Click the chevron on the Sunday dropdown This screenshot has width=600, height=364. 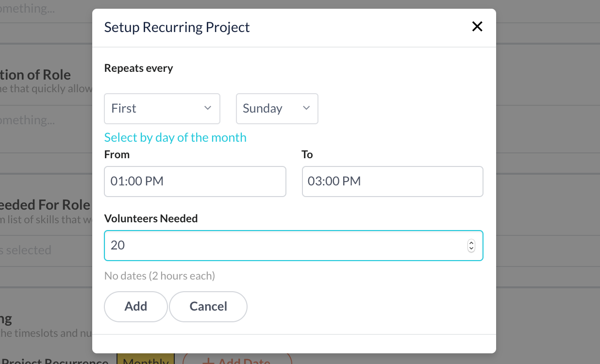click(x=306, y=108)
